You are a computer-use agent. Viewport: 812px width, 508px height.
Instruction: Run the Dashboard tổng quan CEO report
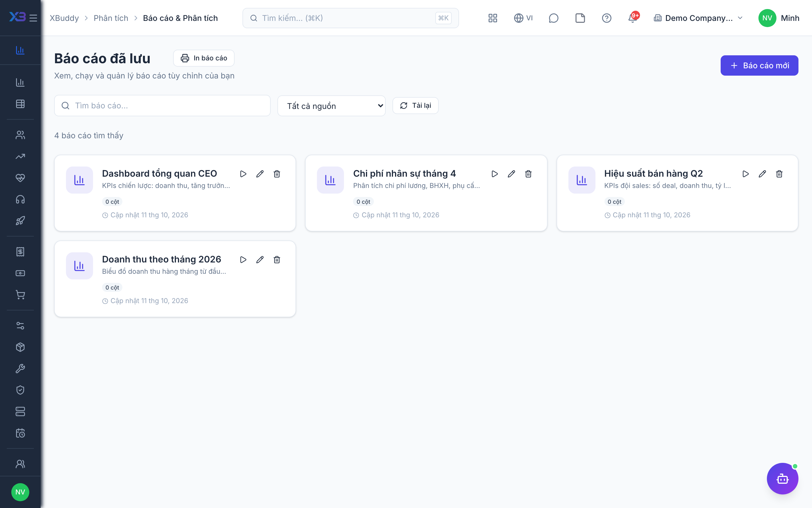click(243, 174)
